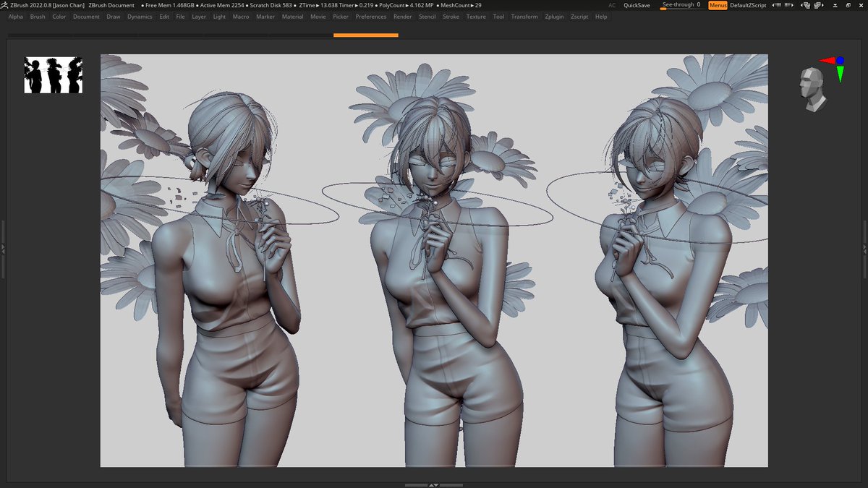Load next UI colors arrow icon
Screen dimensions: 868x488
[x=788, y=5]
